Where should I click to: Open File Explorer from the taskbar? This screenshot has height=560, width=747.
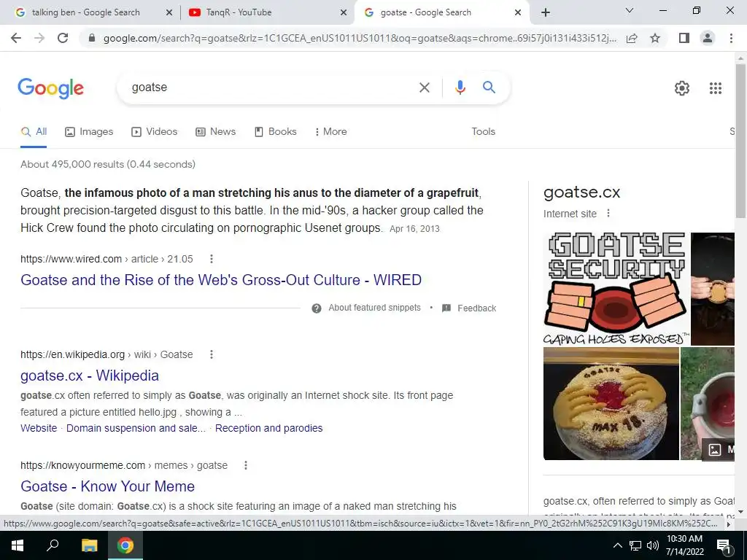click(x=89, y=545)
